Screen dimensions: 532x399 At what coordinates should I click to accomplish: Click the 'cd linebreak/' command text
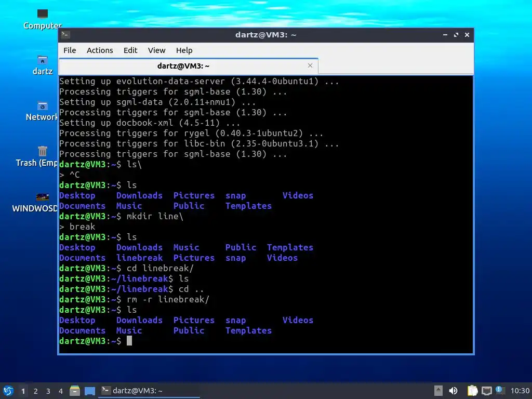[160, 269]
